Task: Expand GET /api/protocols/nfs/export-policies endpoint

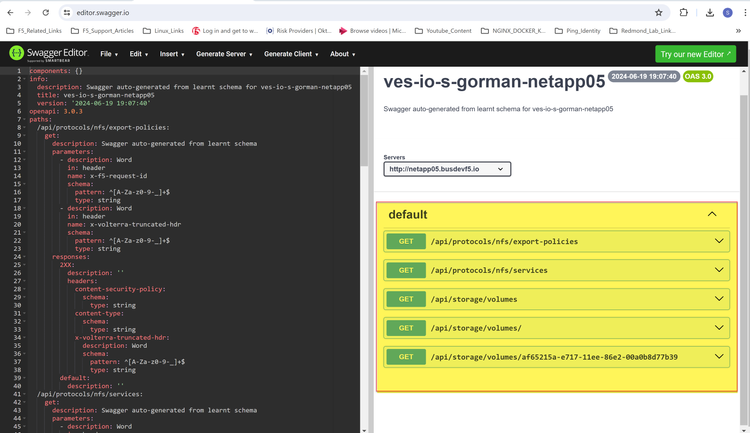Action: pos(560,241)
